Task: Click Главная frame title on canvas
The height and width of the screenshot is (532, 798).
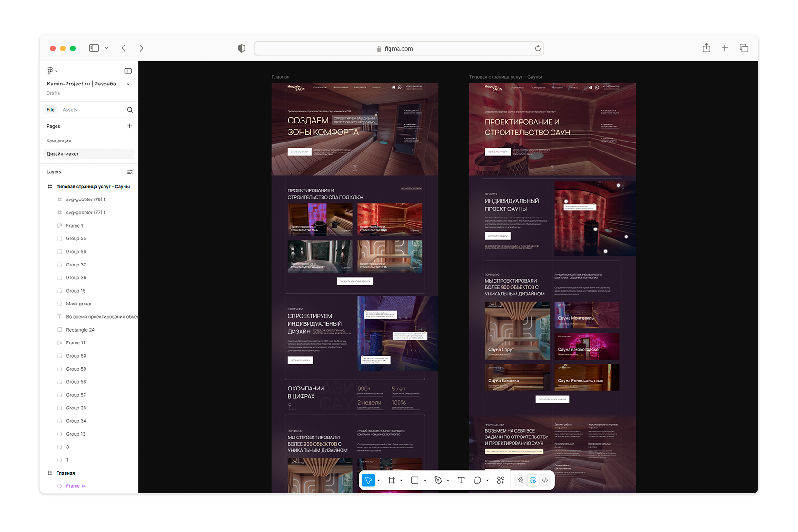Action: [x=280, y=77]
